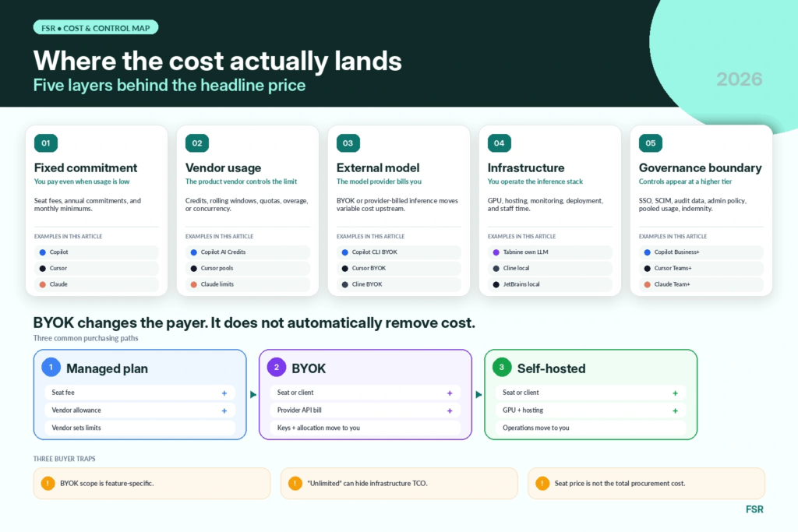Click the FSR logo at bottom right
This screenshot has height=532, width=798.
tap(754, 509)
